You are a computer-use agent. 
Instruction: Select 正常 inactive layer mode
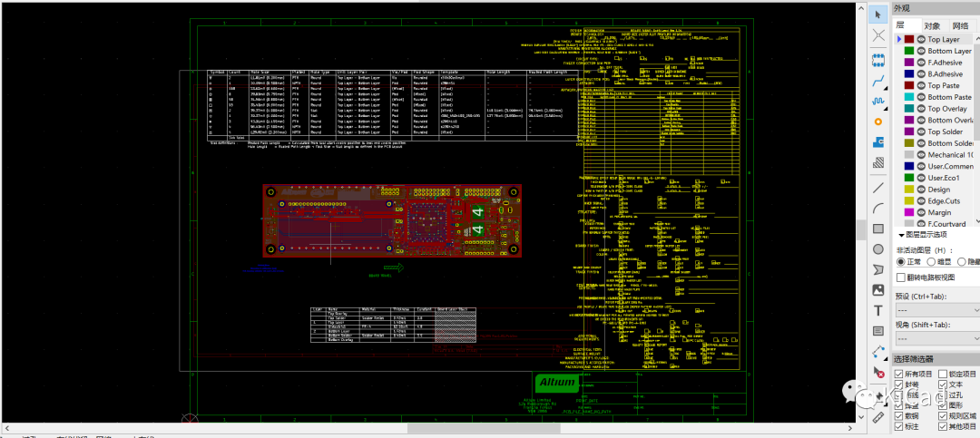(901, 262)
